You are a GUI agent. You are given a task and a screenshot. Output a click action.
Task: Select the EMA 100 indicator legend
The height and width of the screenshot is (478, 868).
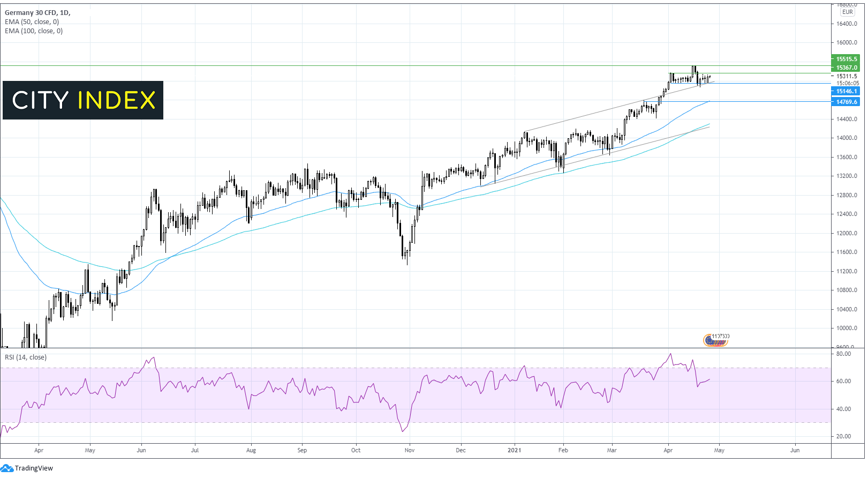tap(34, 31)
